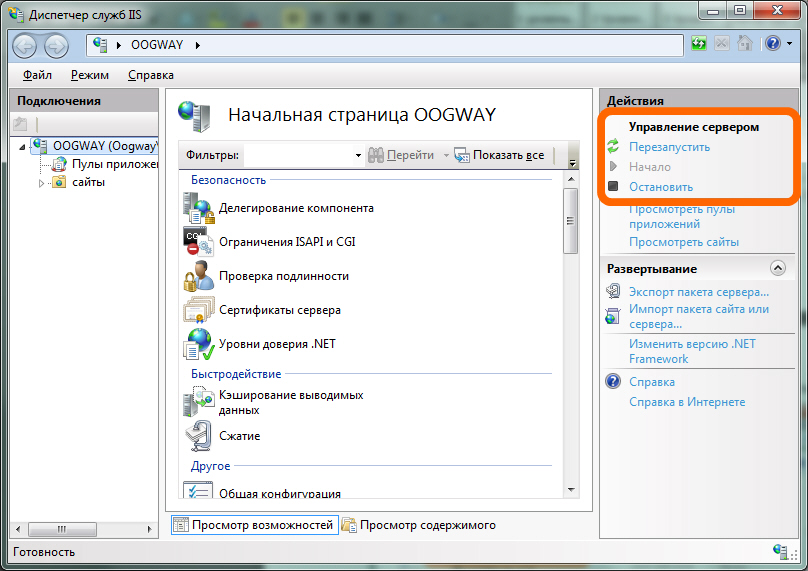Click the black stop square icon

pos(613,186)
